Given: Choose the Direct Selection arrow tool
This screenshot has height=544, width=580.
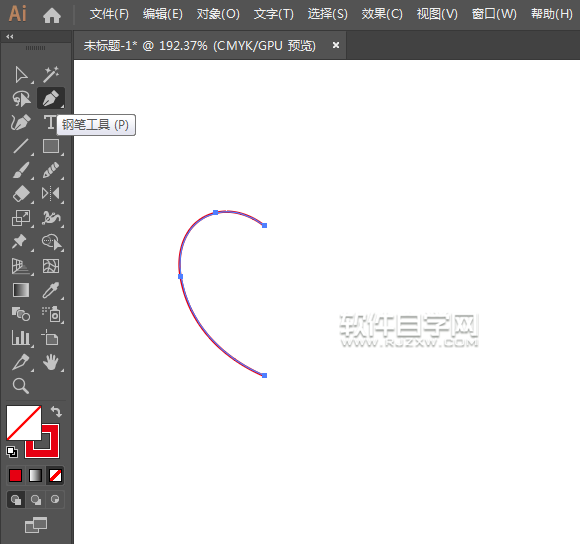Looking at the screenshot, I should coord(21,75).
